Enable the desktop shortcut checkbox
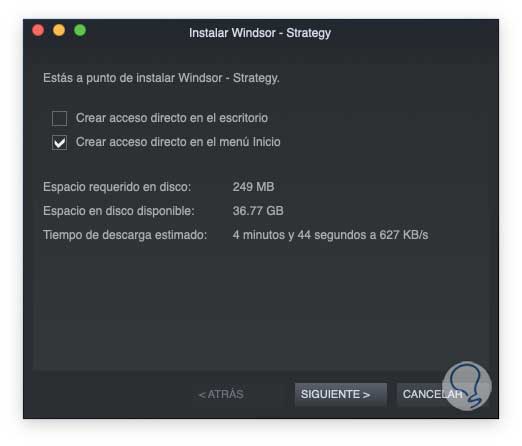Screen dimensions: 522x446 point(59,118)
